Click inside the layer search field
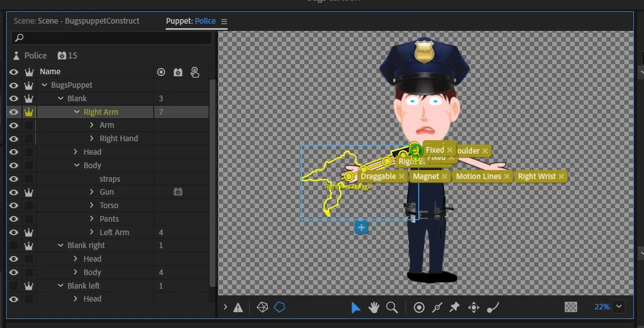This screenshot has height=328, width=644. point(112,38)
